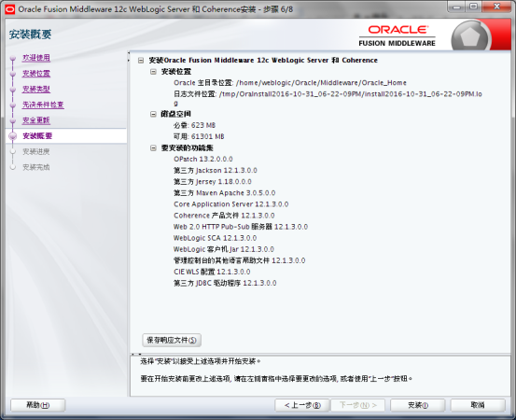Click the step bullet beside 安装位置
Viewport: 516px width, 420px height.
tap(13, 74)
